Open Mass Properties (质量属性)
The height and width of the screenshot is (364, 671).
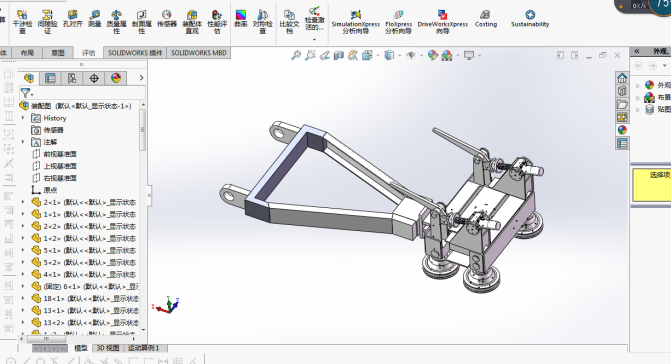pos(116,21)
